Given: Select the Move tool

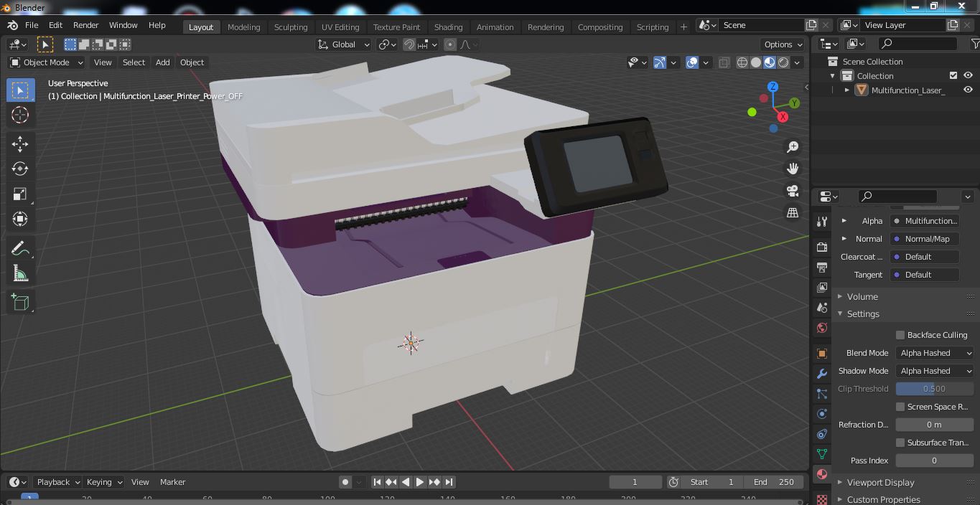Looking at the screenshot, I should pos(20,144).
